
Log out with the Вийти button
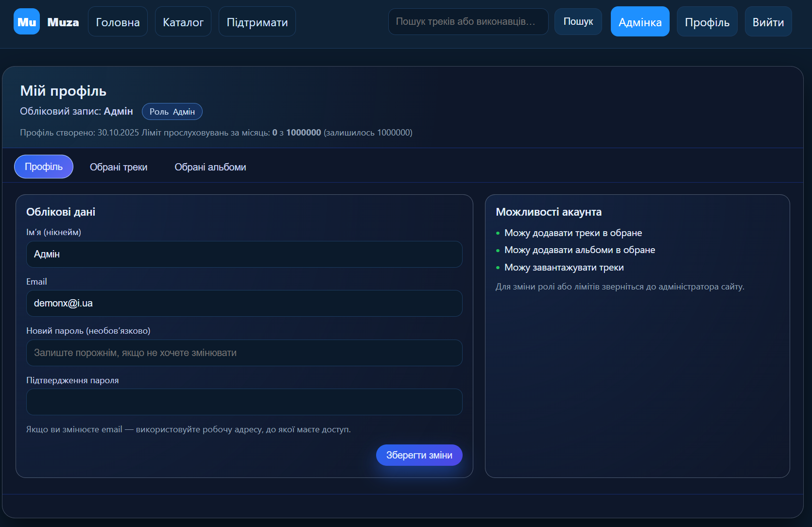coord(768,22)
